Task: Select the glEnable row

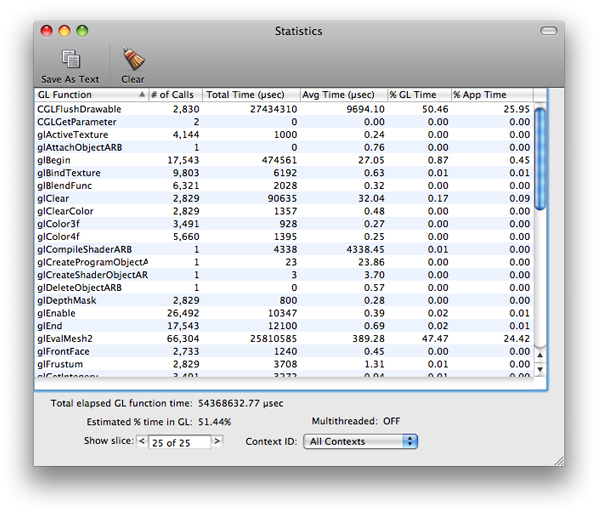Action: (x=284, y=313)
